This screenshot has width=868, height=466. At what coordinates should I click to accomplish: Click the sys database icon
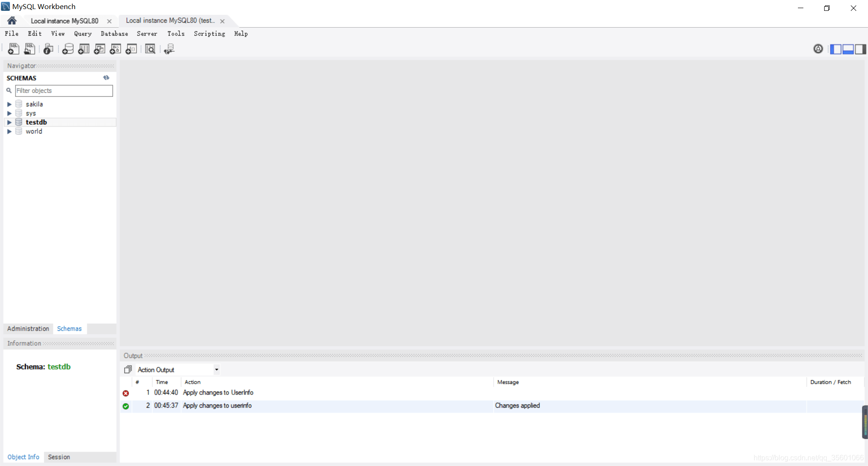pos(19,113)
